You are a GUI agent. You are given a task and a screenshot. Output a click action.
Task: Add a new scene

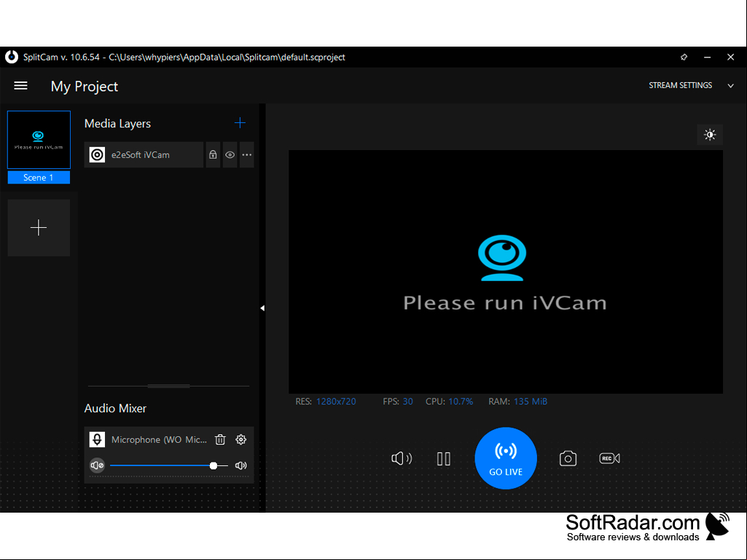click(39, 228)
